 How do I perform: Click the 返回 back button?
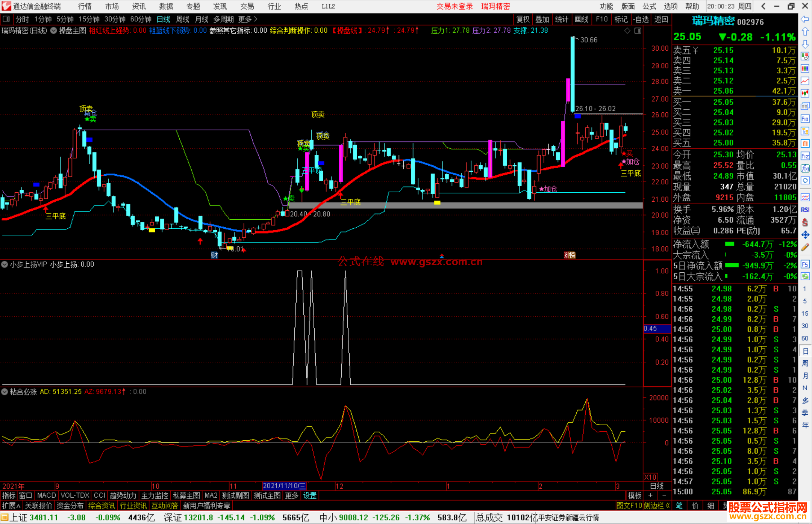[661, 19]
